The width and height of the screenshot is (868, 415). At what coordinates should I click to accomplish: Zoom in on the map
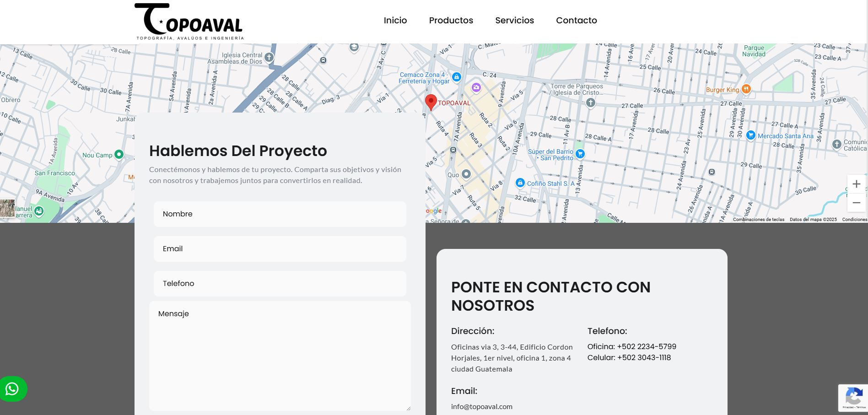[856, 184]
